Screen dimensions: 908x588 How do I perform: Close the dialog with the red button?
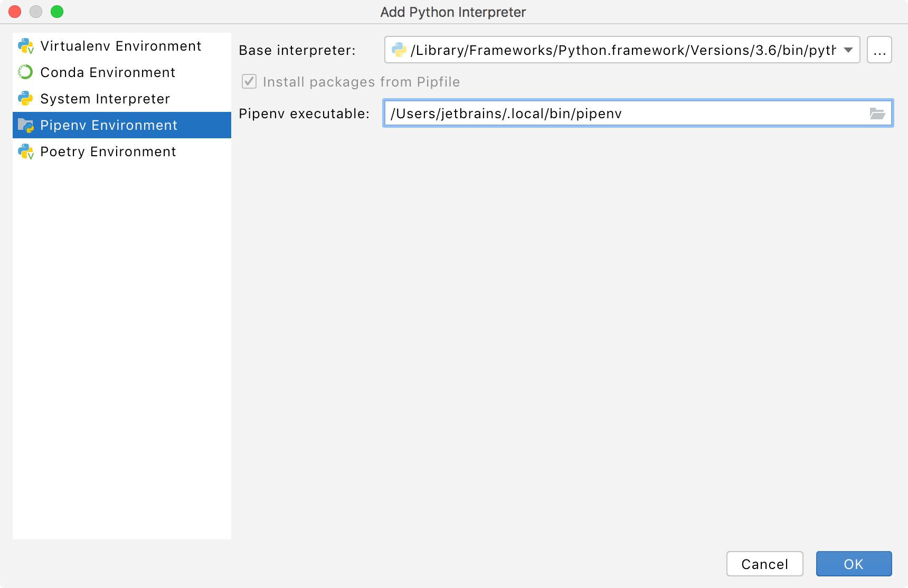15,12
